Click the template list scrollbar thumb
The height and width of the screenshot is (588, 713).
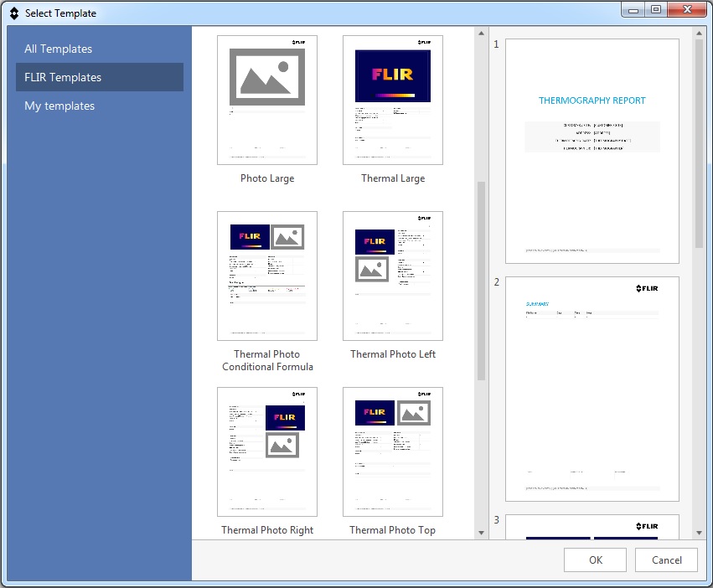coord(481,281)
